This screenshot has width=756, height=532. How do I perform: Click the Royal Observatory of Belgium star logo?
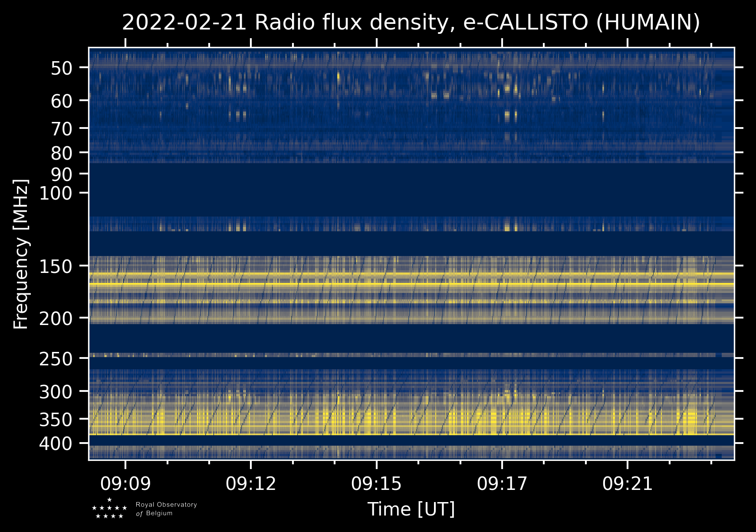pos(109,509)
